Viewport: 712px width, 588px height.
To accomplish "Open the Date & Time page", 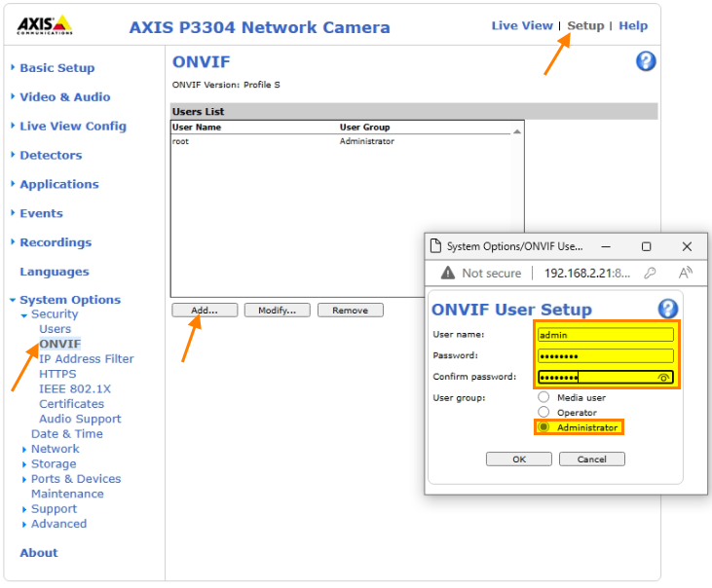I will pos(67,433).
